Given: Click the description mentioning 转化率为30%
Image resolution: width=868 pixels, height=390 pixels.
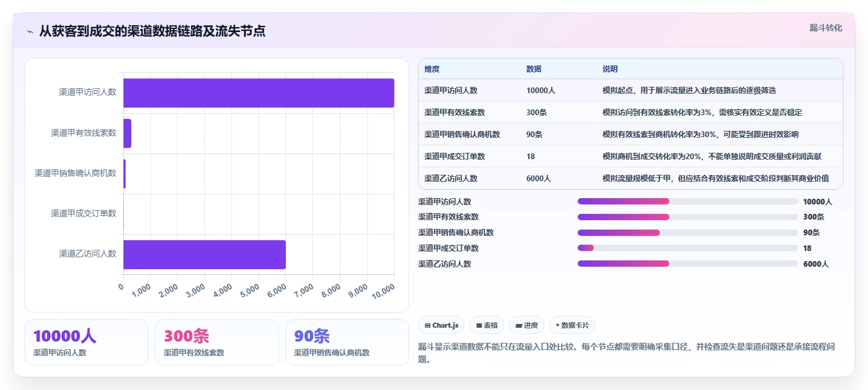Looking at the screenshot, I should (x=701, y=135).
